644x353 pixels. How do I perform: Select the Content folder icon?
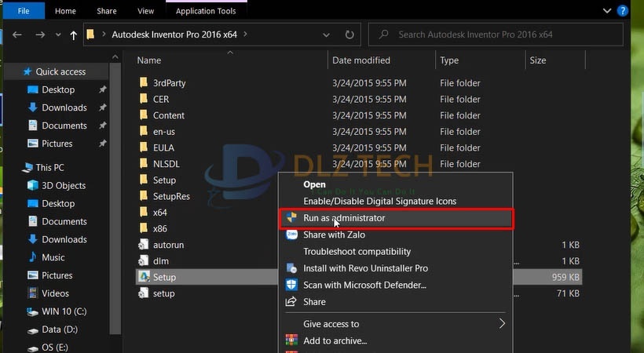[144, 115]
